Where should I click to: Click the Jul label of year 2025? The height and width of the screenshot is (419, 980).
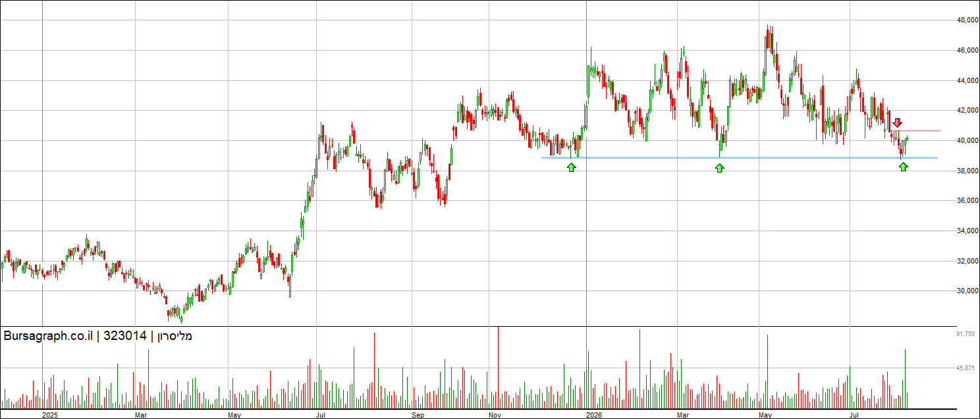pyautogui.click(x=321, y=415)
